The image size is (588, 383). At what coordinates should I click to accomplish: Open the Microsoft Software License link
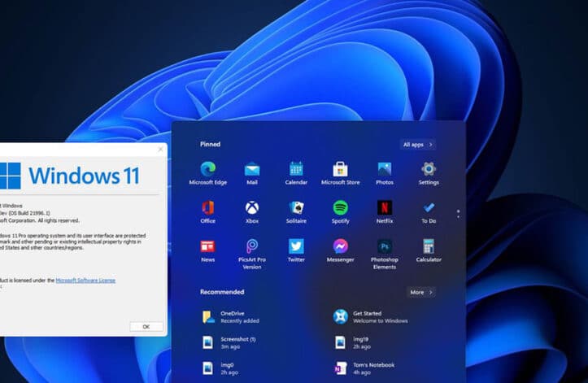pos(85,281)
